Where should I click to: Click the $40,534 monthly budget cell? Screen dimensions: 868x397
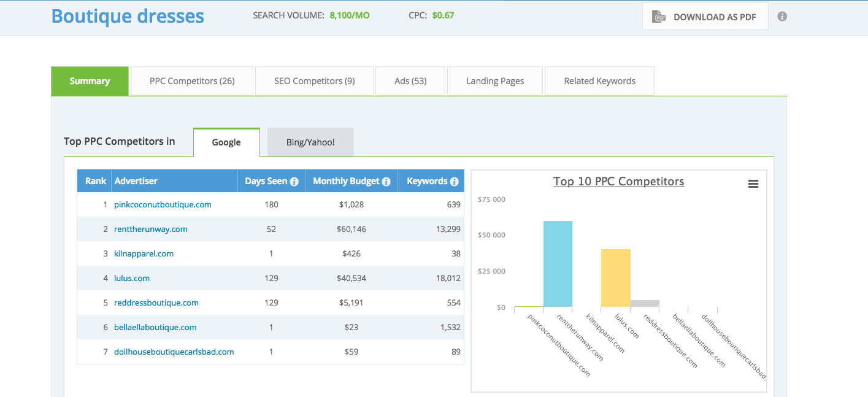351,278
